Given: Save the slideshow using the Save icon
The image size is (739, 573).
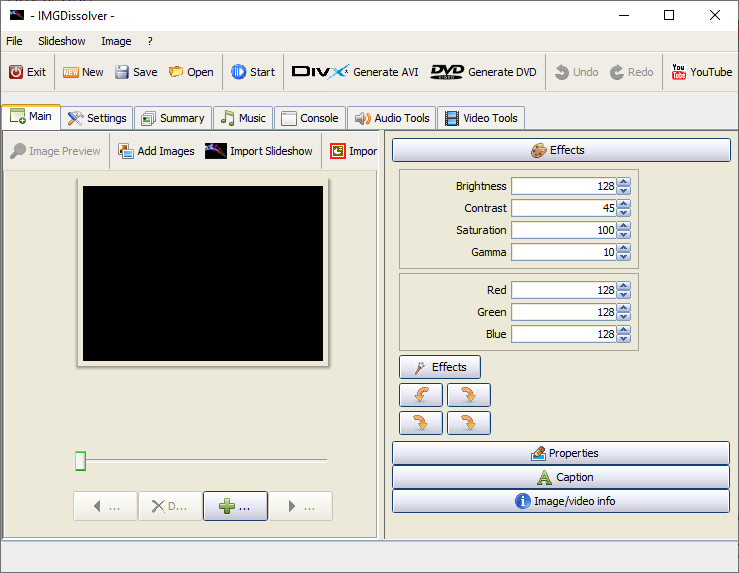Looking at the screenshot, I should pyautogui.click(x=136, y=72).
